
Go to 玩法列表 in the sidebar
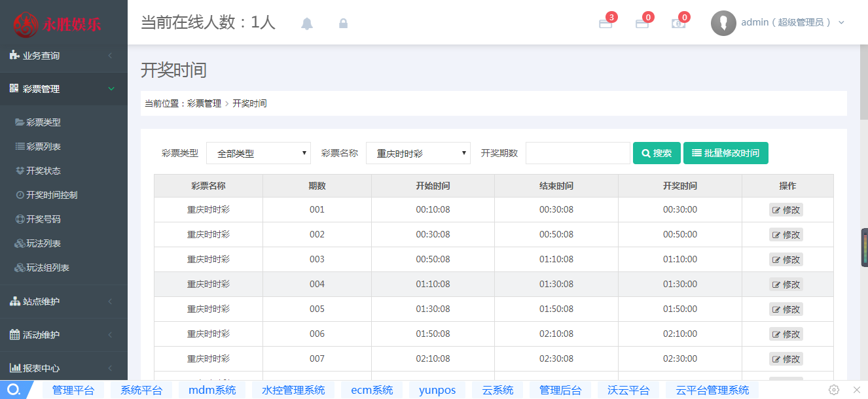click(43, 243)
